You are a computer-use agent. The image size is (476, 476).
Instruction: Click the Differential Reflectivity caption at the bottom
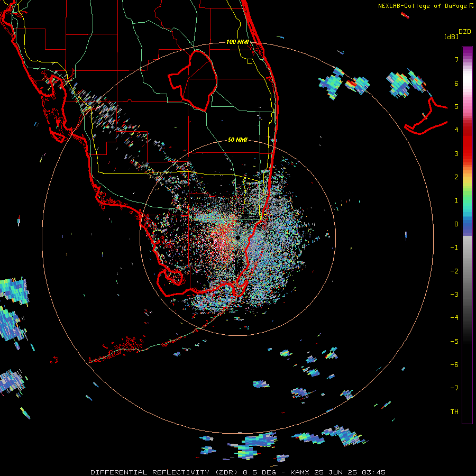(238, 472)
